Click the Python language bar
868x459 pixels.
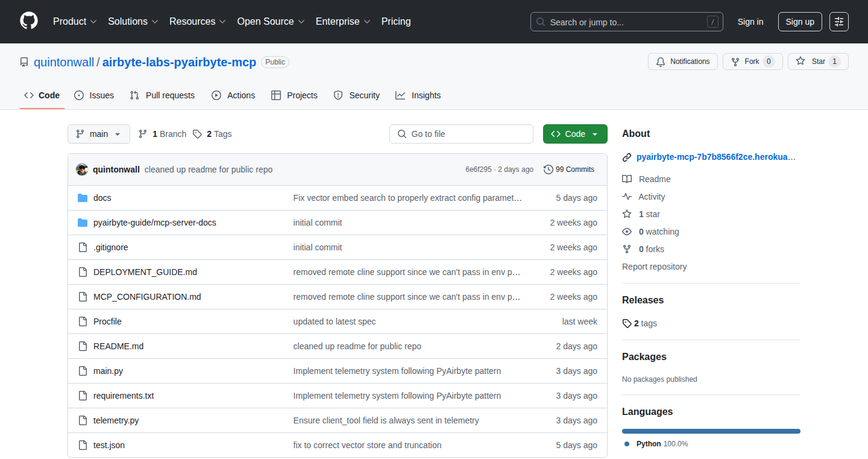(x=711, y=431)
